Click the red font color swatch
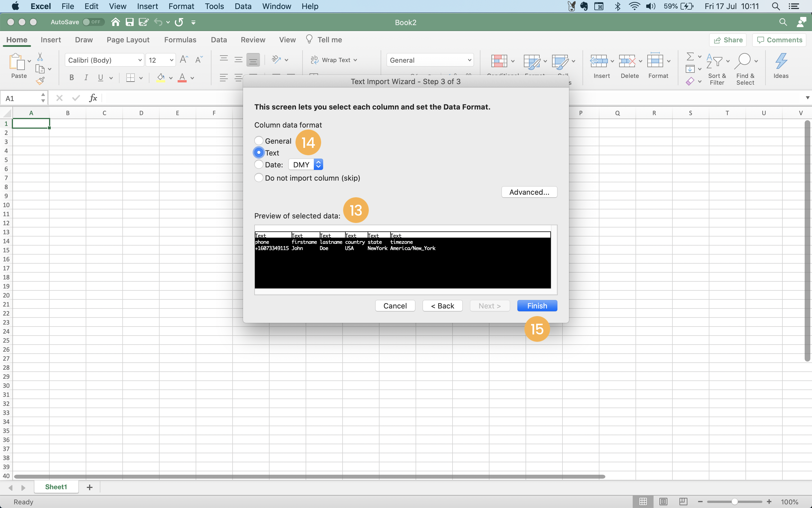This screenshot has width=812, height=508. pyautogui.click(x=182, y=78)
